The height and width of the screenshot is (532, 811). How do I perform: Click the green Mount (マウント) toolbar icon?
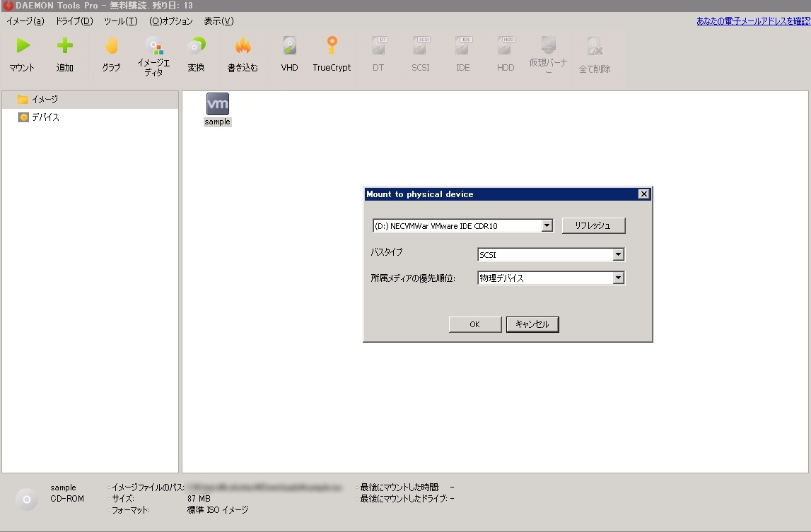[22, 46]
